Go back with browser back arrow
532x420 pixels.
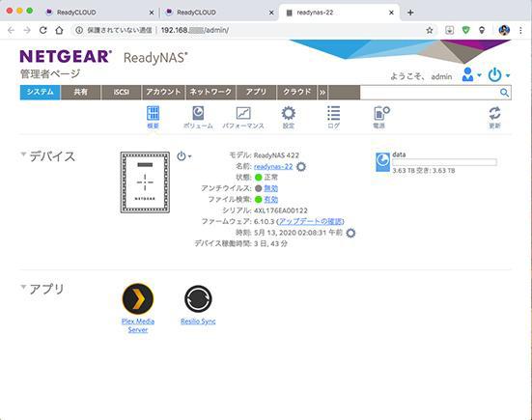click(12, 30)
